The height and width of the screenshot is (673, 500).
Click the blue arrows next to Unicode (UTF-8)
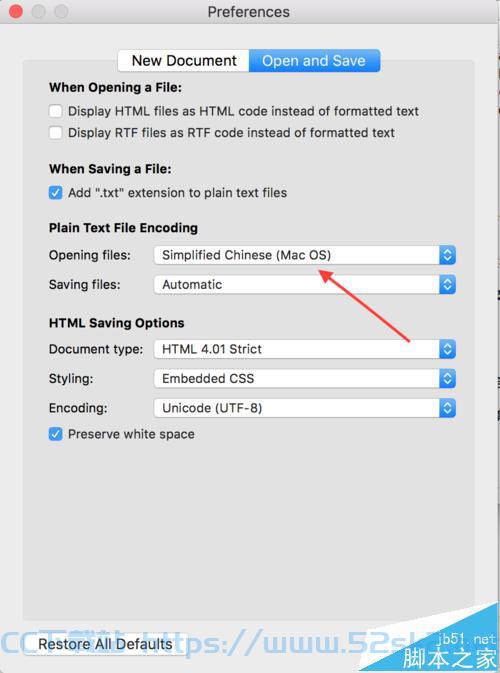[447, 408]
